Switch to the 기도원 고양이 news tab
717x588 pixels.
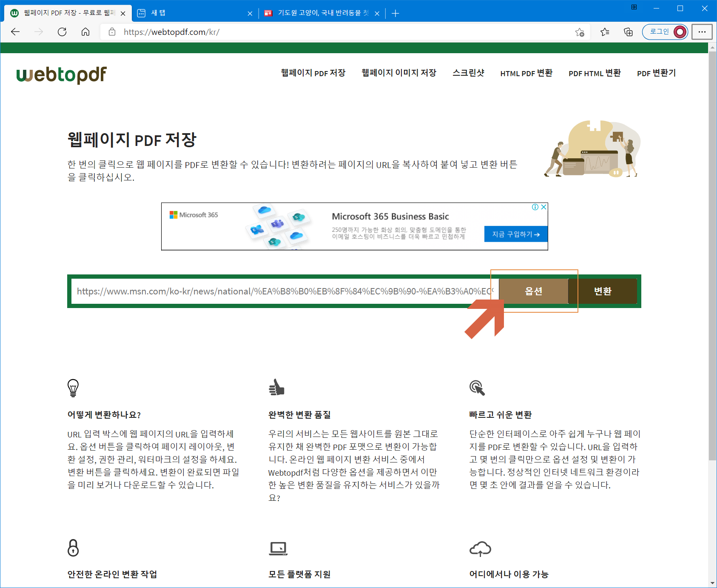coord(322,13)
